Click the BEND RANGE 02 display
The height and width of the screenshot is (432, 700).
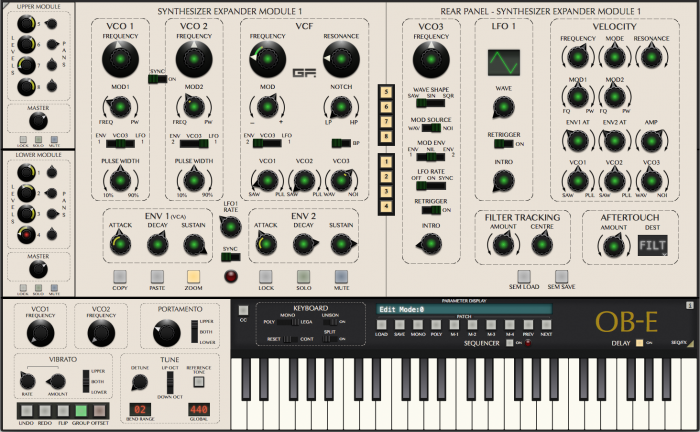(x=140, y=409)
